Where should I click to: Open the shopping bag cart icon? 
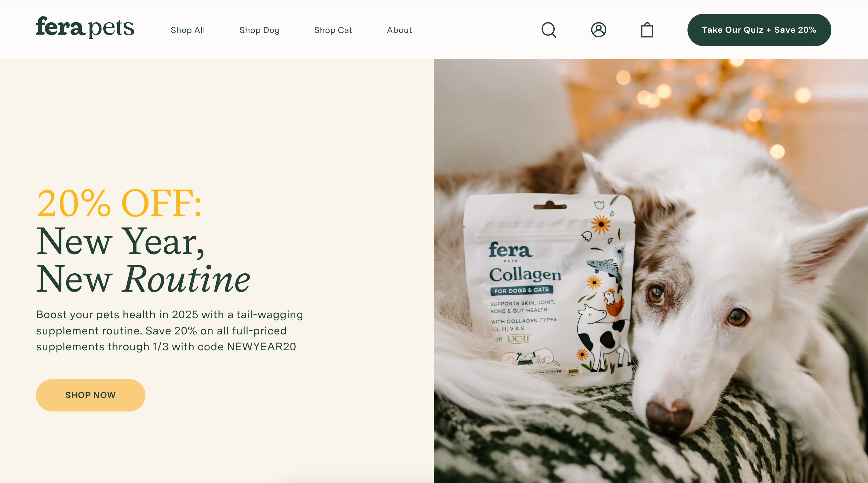click(647, 30)
